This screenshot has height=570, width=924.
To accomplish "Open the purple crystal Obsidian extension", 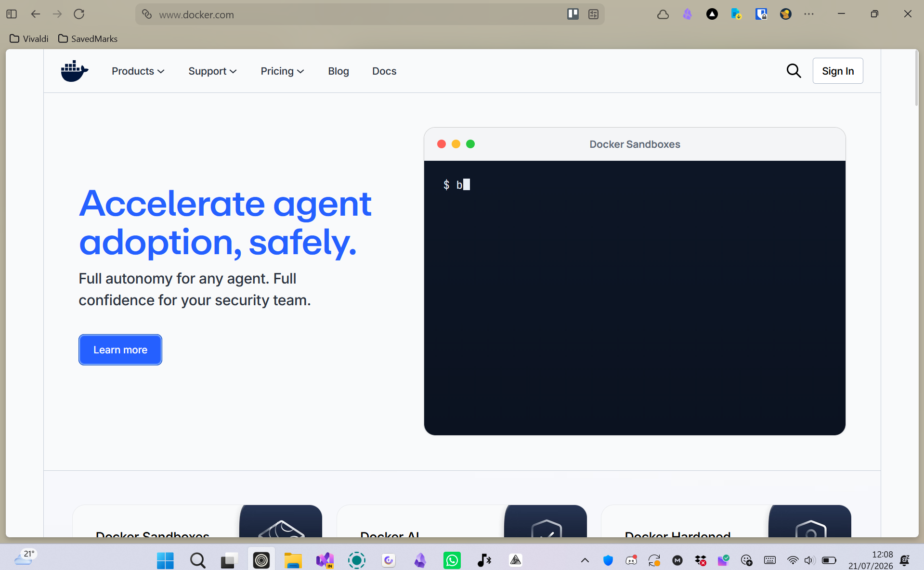I will pos(687,14).
